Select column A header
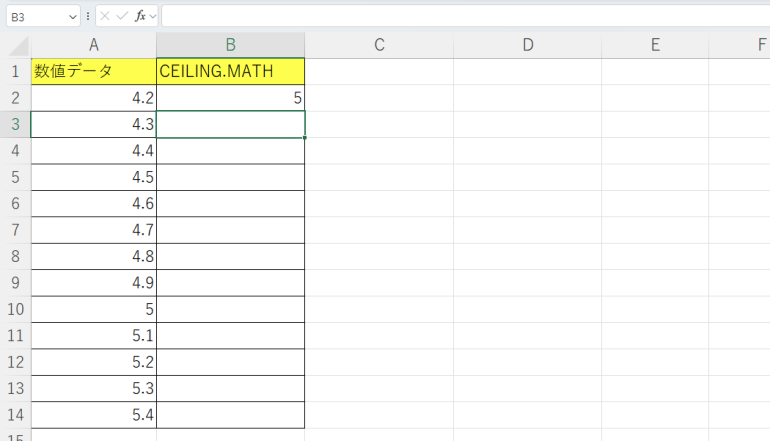Viewport: 770px width, 441px height. tap(94, 45)
